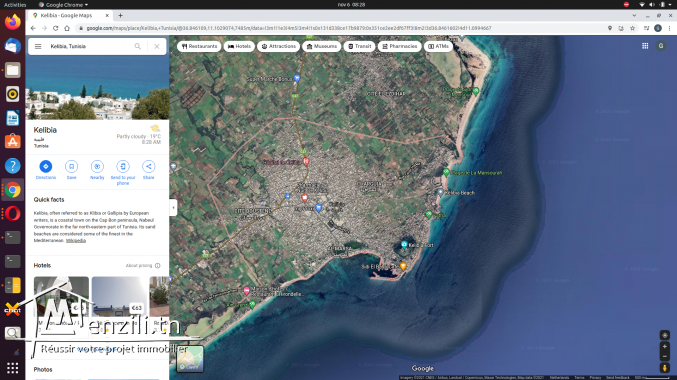This screenshot has width=677, height=380.
Task: Bookmark this page with star icon
Action: point(633,28)
